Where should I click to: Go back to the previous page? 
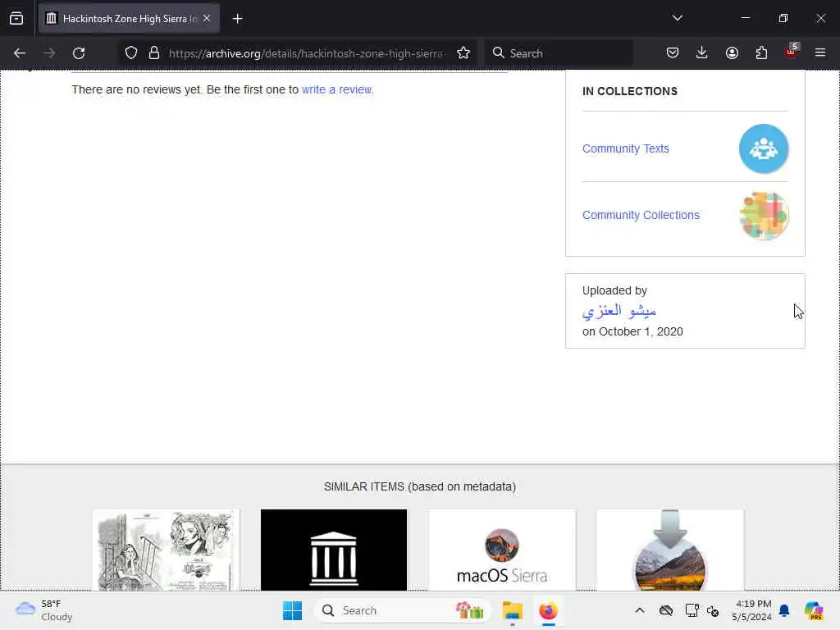pyautogui.click(x=20, y=53)
